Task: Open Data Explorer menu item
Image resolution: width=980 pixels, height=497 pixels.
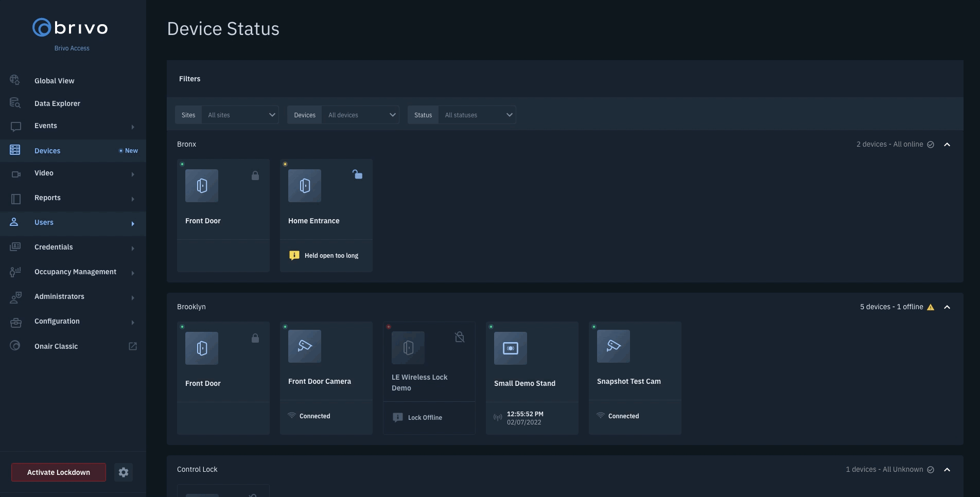Action: click(73, 103)
